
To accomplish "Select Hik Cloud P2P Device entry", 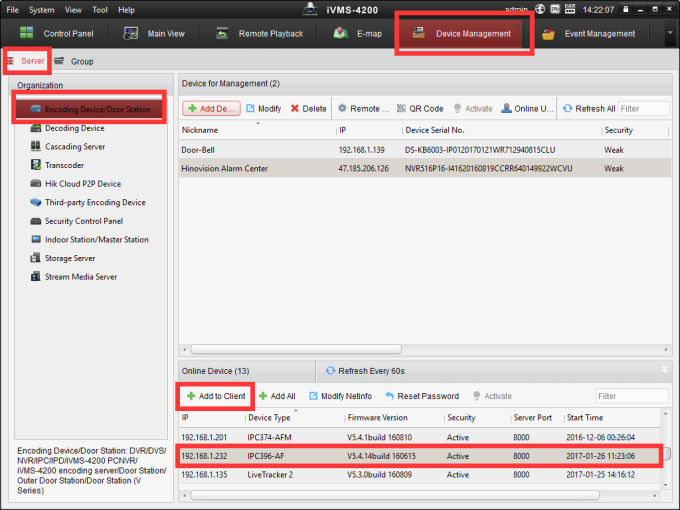I will [x=82, y=184].
